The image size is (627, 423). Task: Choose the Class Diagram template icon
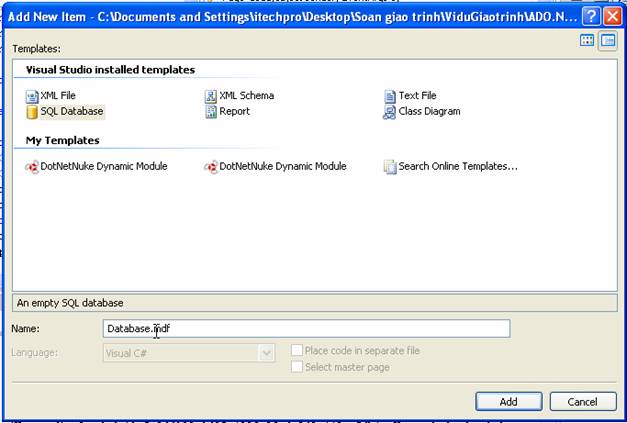(389, 112)
